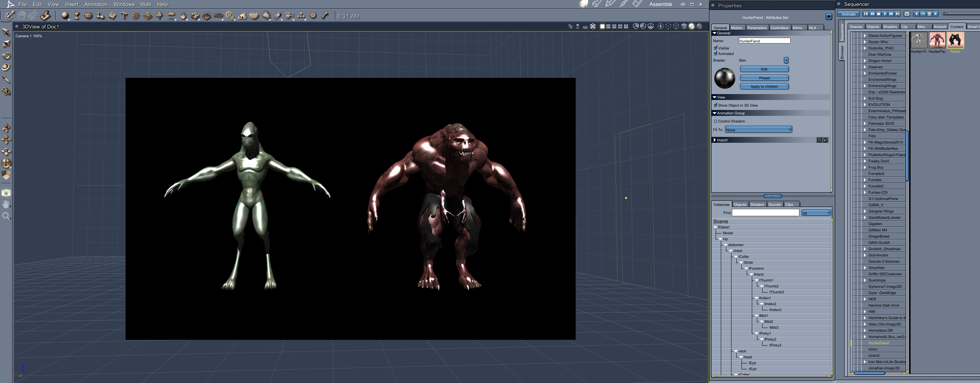
Task: Click the working box planes icon
Action: [6, 175]
